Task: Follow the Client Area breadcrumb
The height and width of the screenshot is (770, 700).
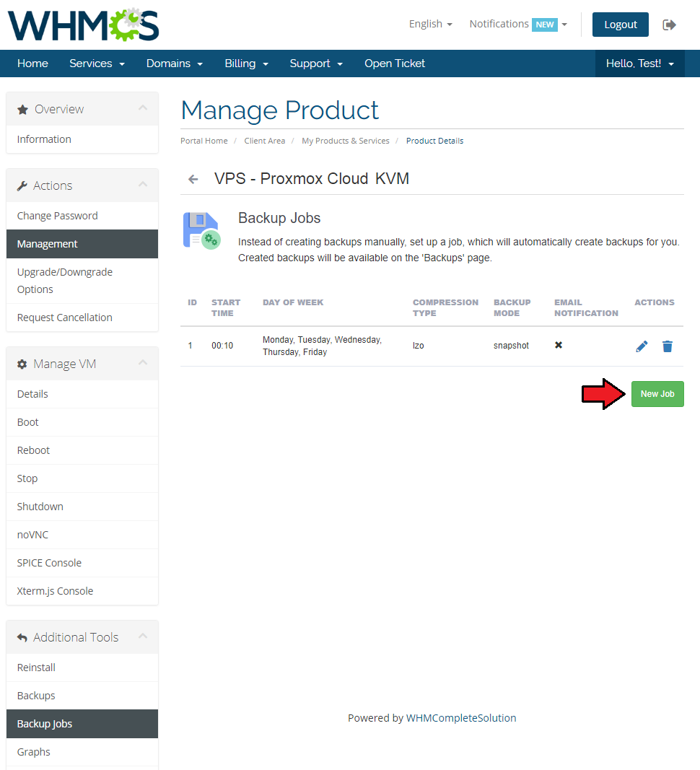Action: click(264, 141)
